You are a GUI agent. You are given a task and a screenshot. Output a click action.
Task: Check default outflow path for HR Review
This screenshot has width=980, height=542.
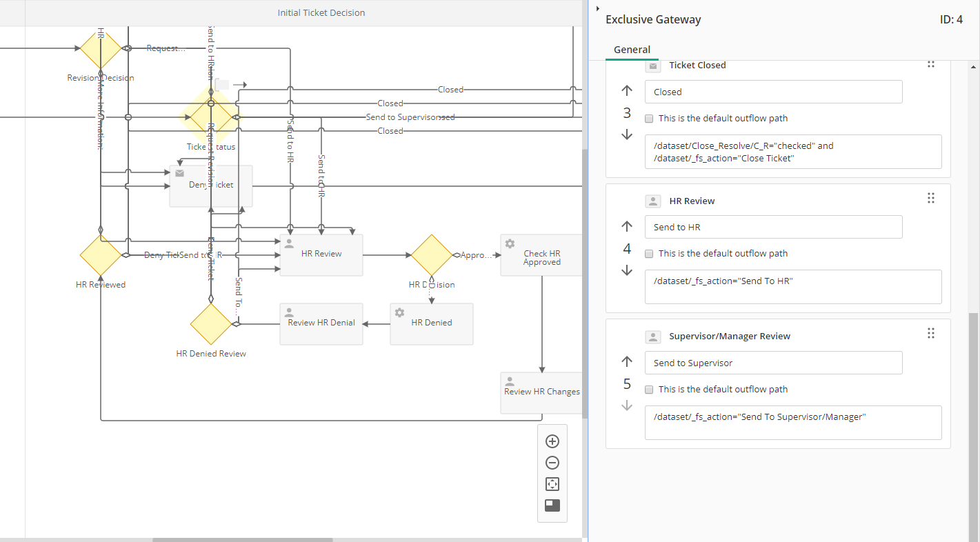(649, 254)
